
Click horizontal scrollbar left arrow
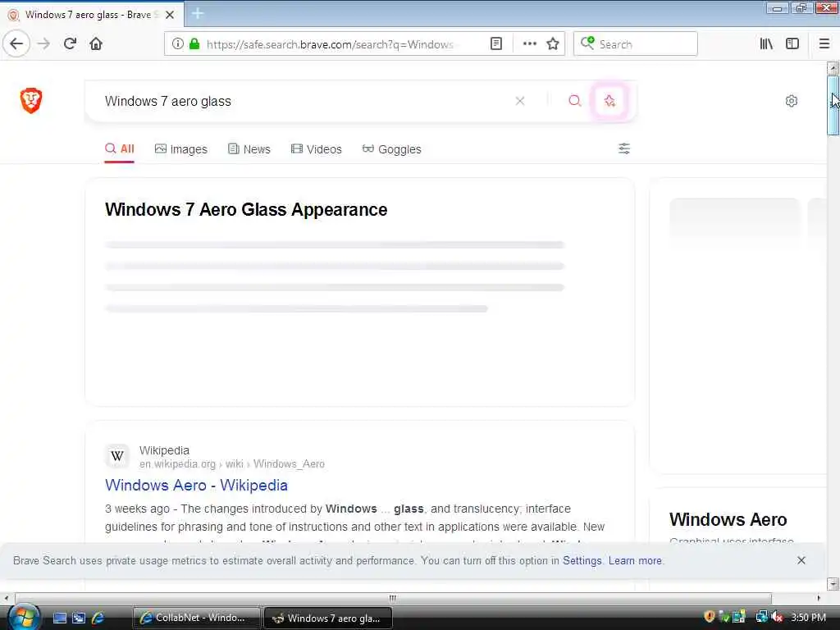coord(6,598)
